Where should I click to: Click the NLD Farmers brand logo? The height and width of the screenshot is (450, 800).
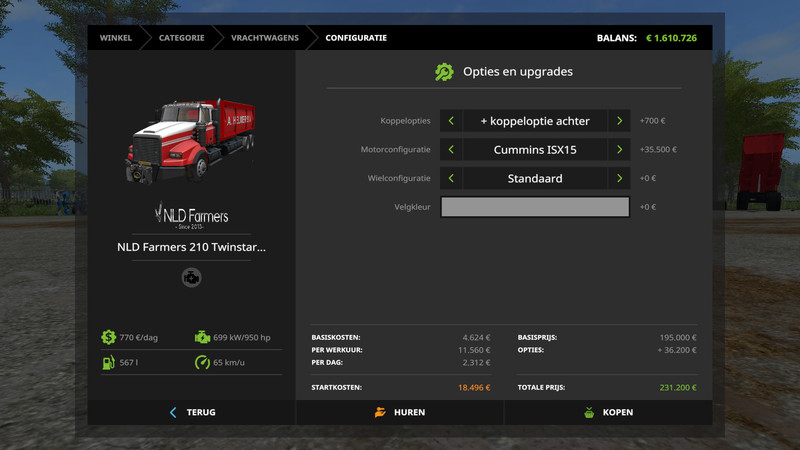(x=191, y=215)
